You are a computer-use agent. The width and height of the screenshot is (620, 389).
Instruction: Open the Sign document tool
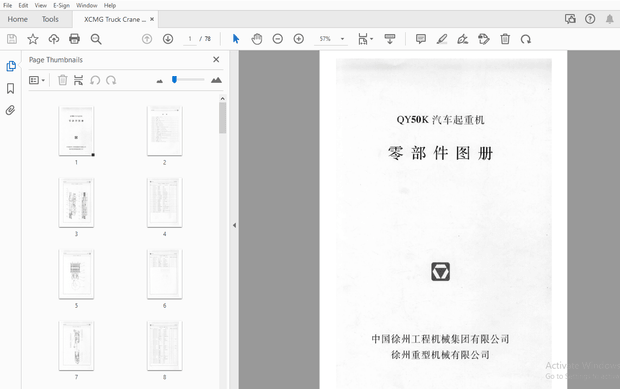point(463,39)
